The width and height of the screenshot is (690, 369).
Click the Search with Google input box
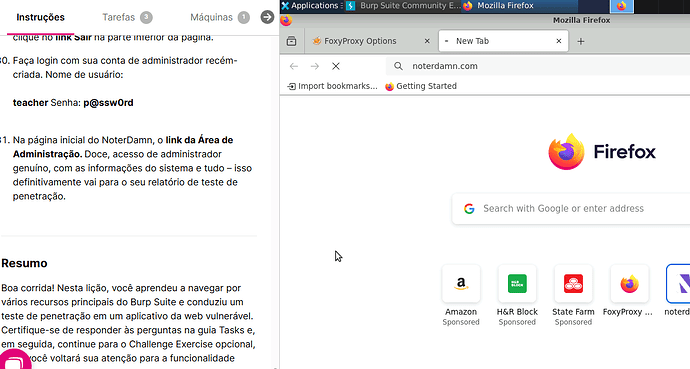click(572, 208)
